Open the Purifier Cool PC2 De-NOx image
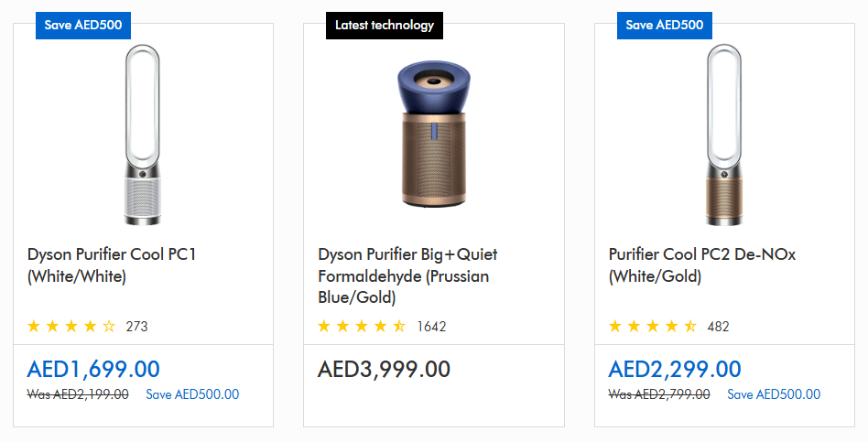The image size is (868, 442). click(x=724, y=135)
